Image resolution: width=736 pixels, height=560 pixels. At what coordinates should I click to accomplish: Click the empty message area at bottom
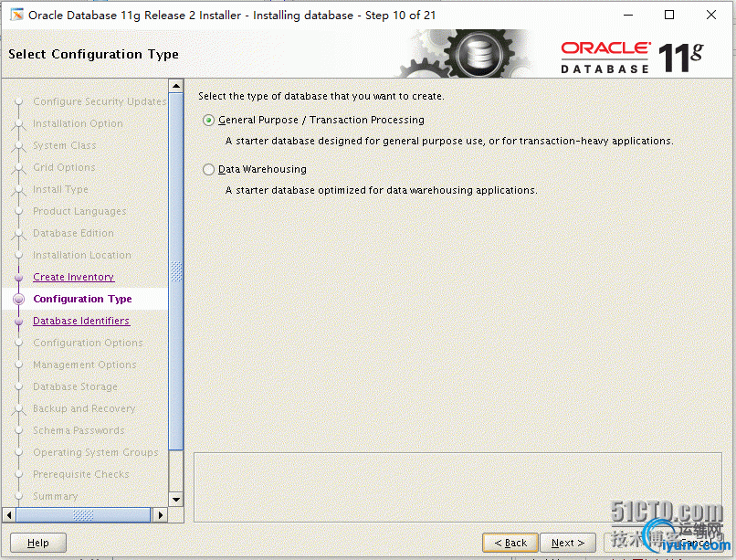pos(457,487)
